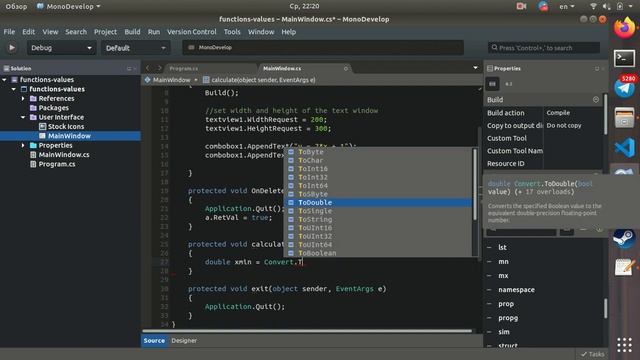The height and width of the screenshot is (360, 640).
Task: Click the volume icon in system tray
Action: pyautogui.click(x=607, y=6)
